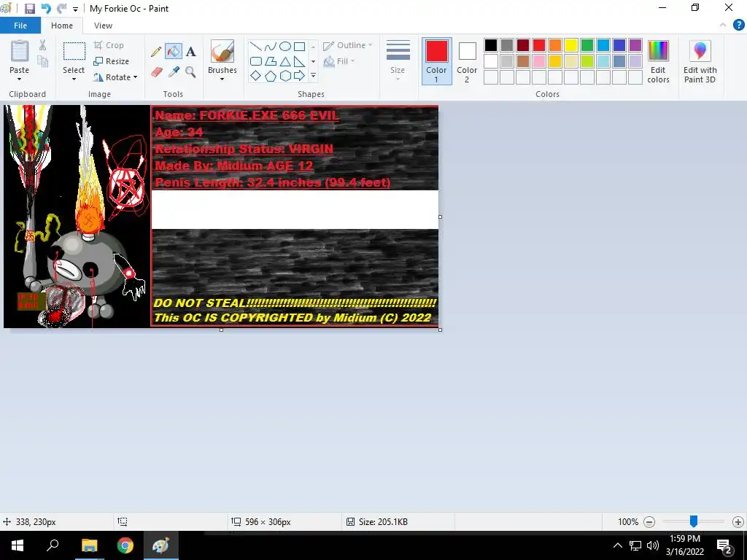Screen dimensions: 747x560
Task: Expand the Paste dropdown arrow
Action: (x=20, y=79)
